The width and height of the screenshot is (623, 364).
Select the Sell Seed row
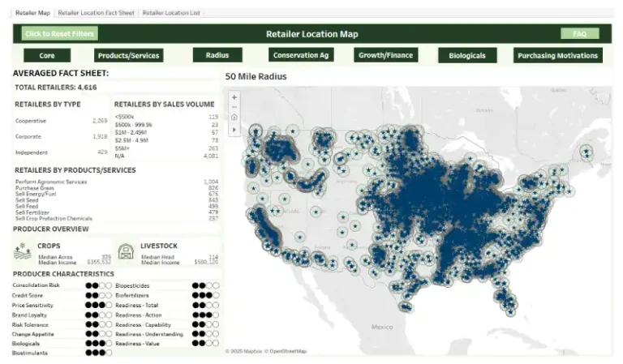[117, 200]
